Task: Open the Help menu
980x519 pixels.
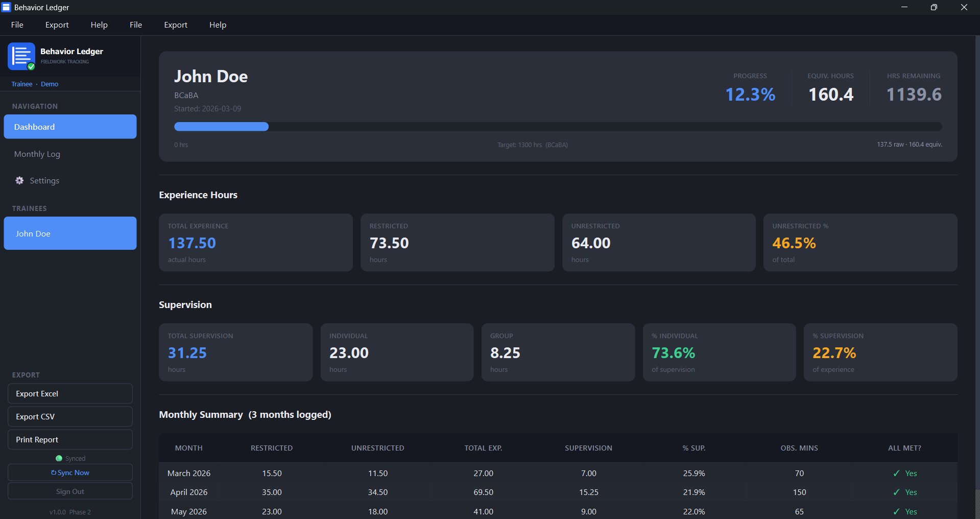Action: pos(99,25)
